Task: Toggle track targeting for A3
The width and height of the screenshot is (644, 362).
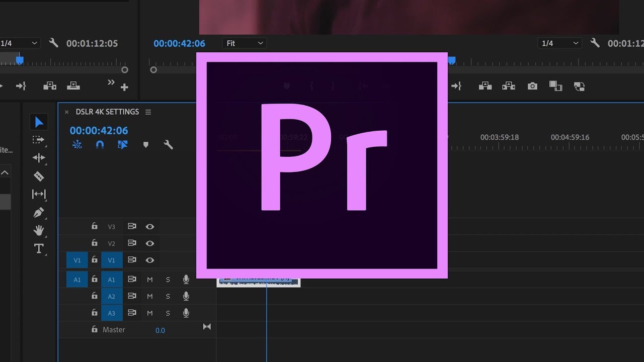Action: [x=112, y=313]
